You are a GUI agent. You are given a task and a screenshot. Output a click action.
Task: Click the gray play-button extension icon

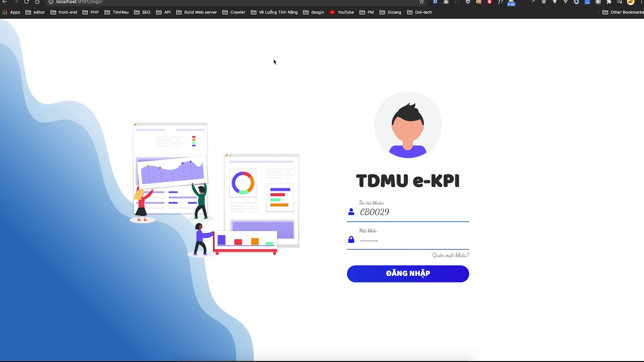598,2
